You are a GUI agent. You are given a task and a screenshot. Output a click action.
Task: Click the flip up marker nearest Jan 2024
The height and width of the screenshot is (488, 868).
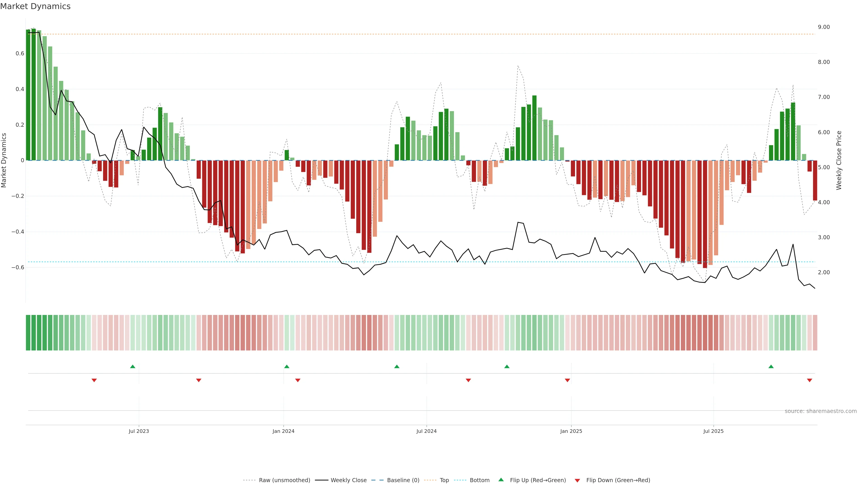tap(287, 366)
